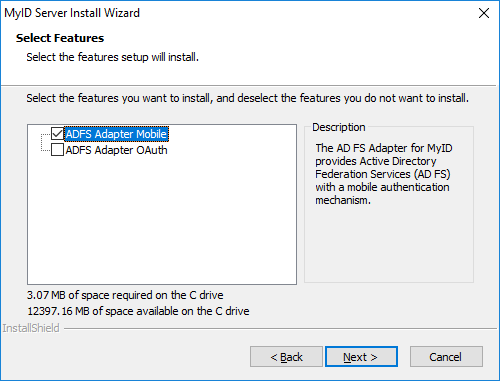500x381 pixels.
Task: Highlight the ADFS Adapter OAuth feature label
Action: click(116, 150)
